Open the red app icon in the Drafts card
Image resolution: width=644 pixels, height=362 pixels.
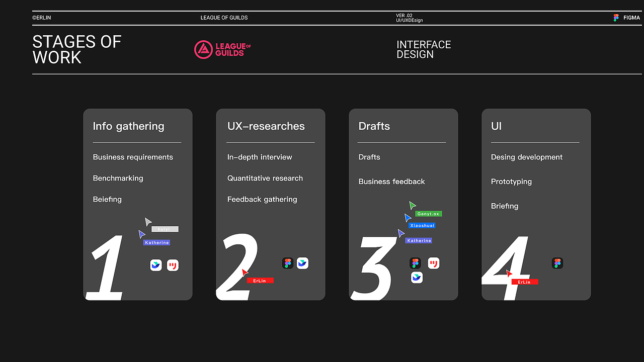point(434,263)
